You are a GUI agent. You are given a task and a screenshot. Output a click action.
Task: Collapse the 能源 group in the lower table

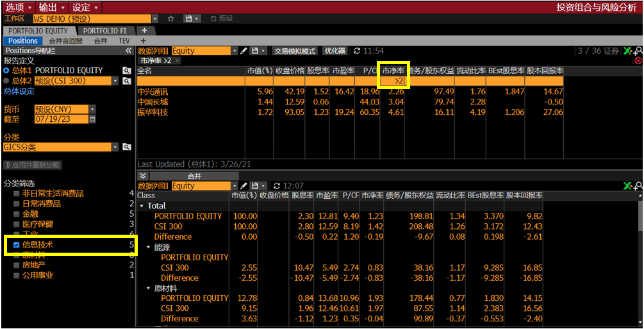[x=149, y=247]
